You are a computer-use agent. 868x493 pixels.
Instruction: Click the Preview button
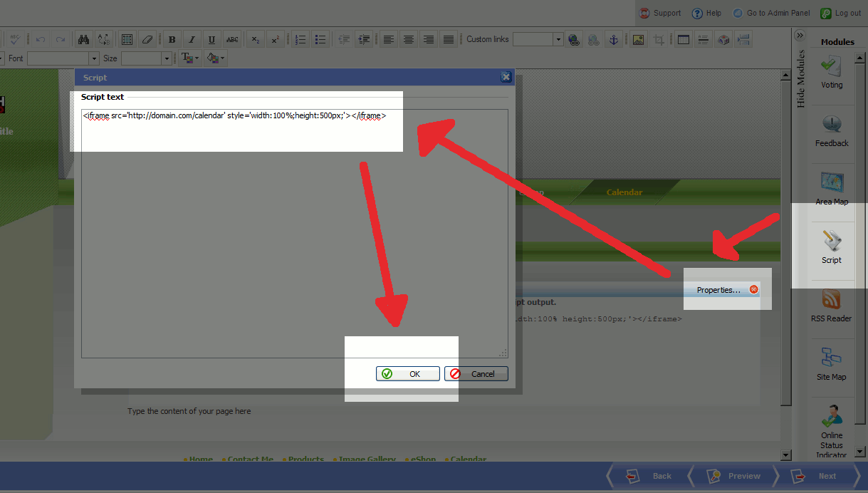[x=735, y=476]
